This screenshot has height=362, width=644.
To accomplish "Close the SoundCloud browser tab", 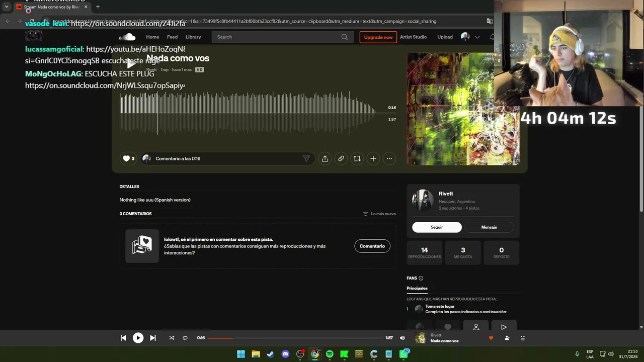I will [x=86, y=7].
